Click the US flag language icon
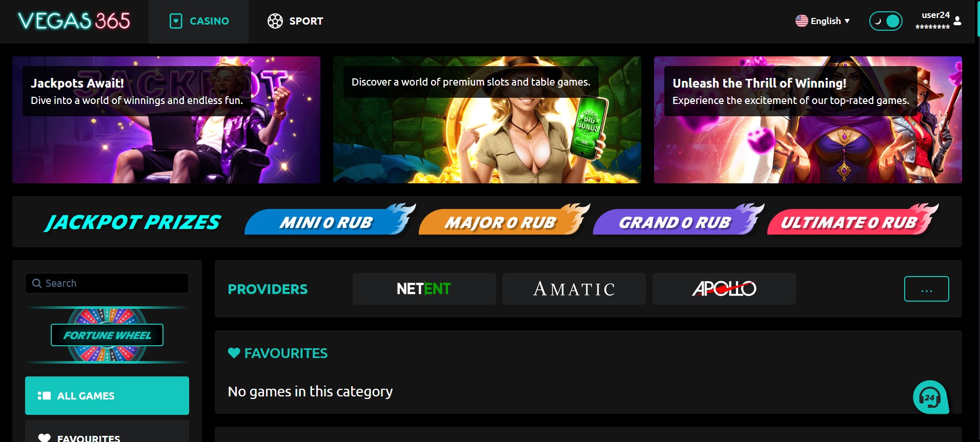The width and height of the screenshot is (980, 442). pos(802,21)
